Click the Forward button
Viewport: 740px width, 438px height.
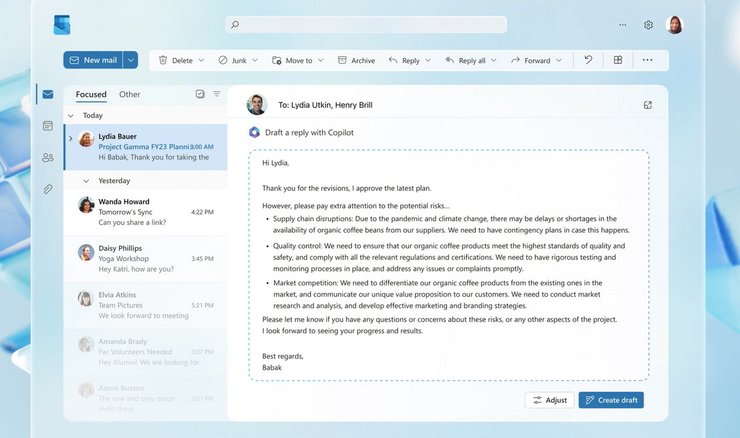[530, 60]
